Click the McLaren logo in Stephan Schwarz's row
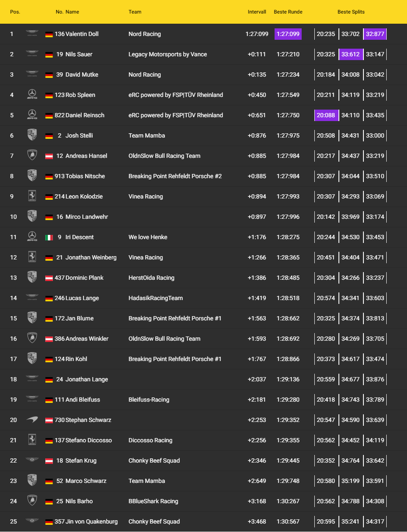 click(x=32, y=419)
